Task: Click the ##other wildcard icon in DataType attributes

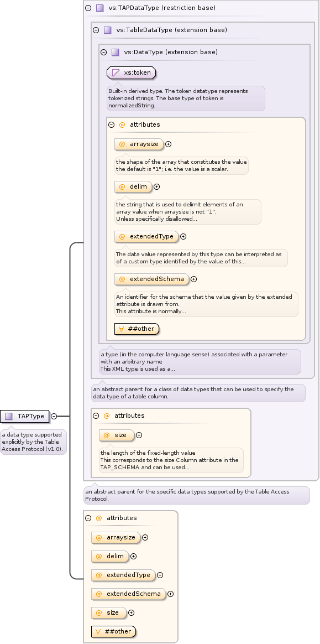Action: coord(122,329)
